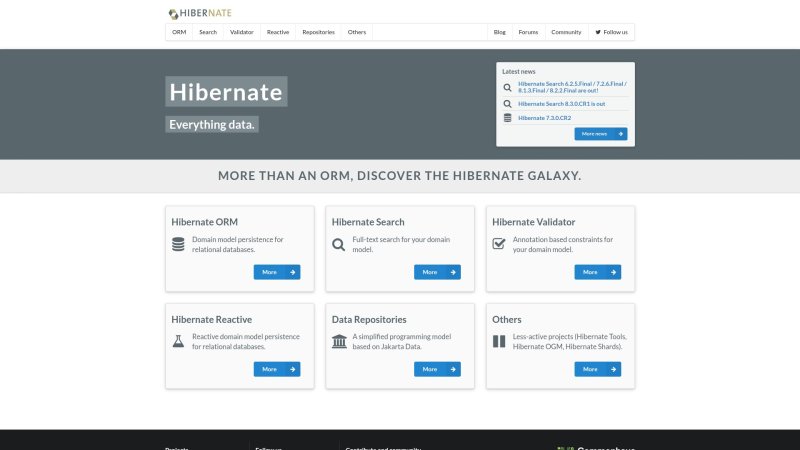
Task: Click 'Less-active projects' description text
Action: tap(570, 341)
